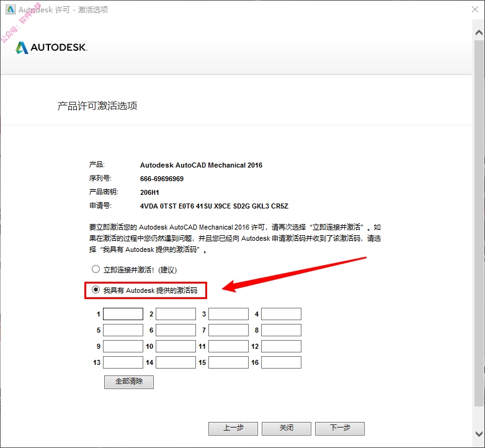Click activation code field 7
The image size is (485, 448).
pos(229,330)
